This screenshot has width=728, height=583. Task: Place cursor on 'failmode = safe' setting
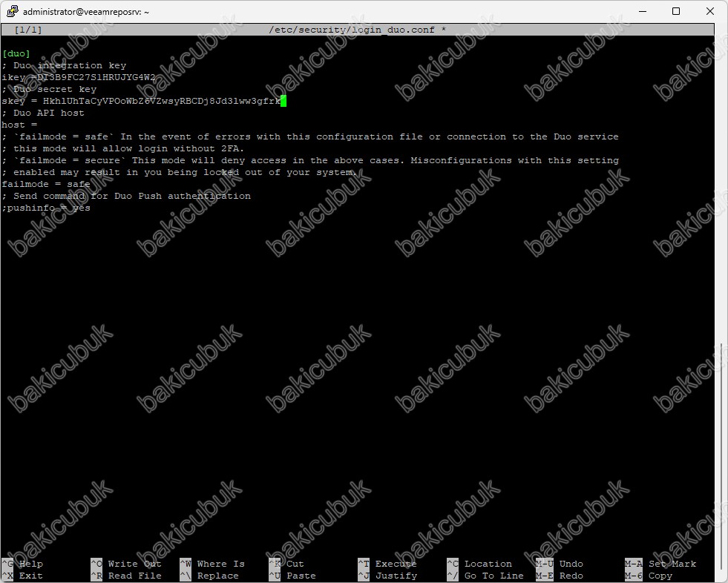pyautogui.click(x=46, y=184)
